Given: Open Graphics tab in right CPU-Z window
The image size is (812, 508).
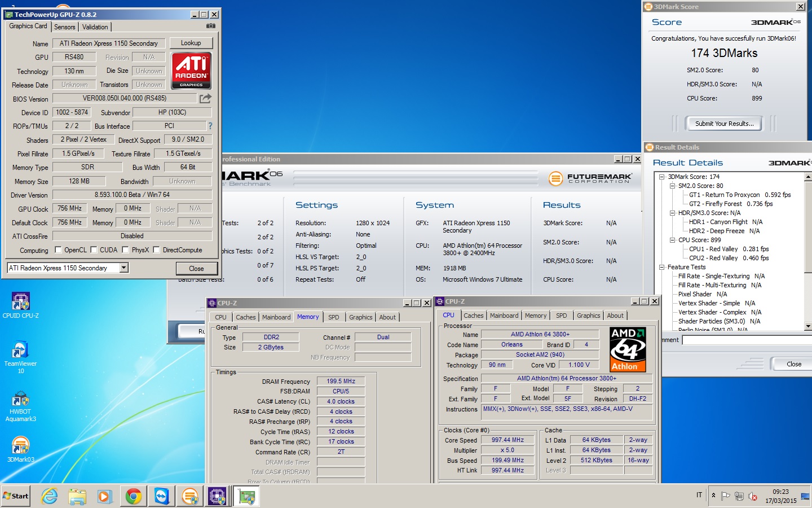Looking at the screenshot, I should [589, 316].
